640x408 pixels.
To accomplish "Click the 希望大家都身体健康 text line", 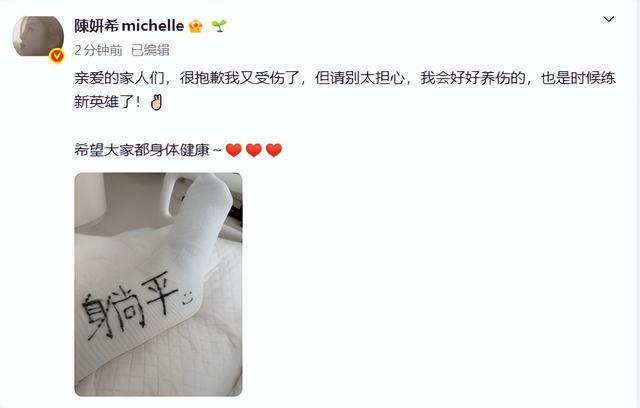I will coord(142,150).
